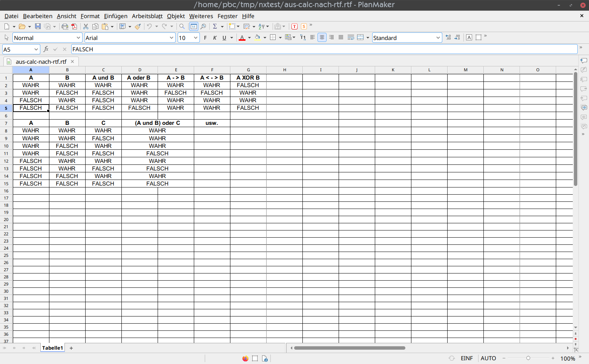This screenshot has width=589, height=364.
Task: Toggle bold formatting (F)
Action: pyautogui.click(x=205, y=38)
